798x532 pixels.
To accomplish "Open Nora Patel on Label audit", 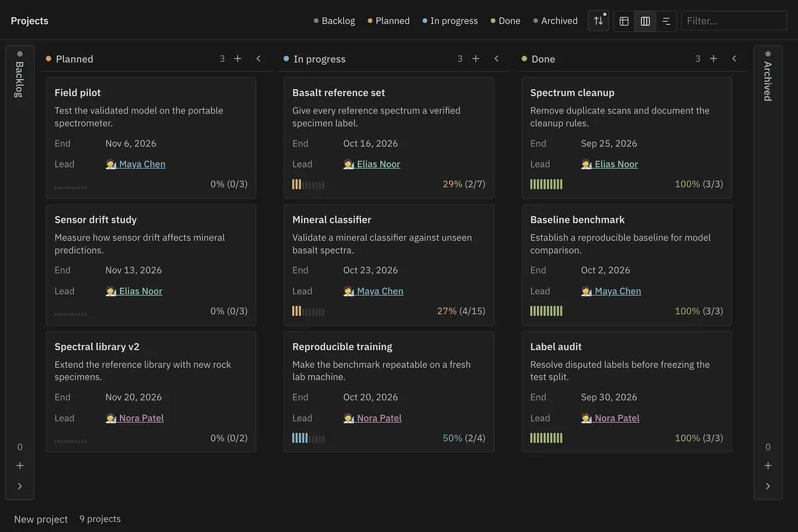I will tap(610, 418).
